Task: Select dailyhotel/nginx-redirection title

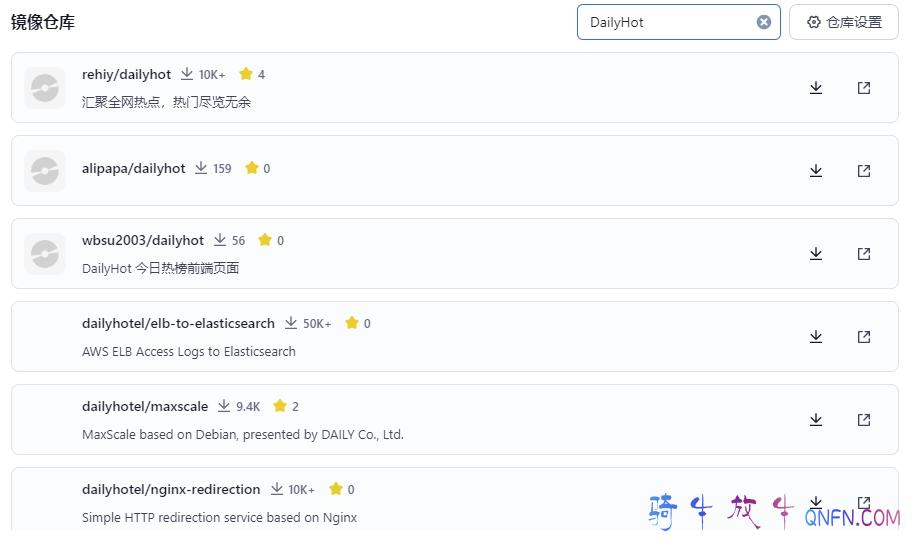Action: pos(171,490)
